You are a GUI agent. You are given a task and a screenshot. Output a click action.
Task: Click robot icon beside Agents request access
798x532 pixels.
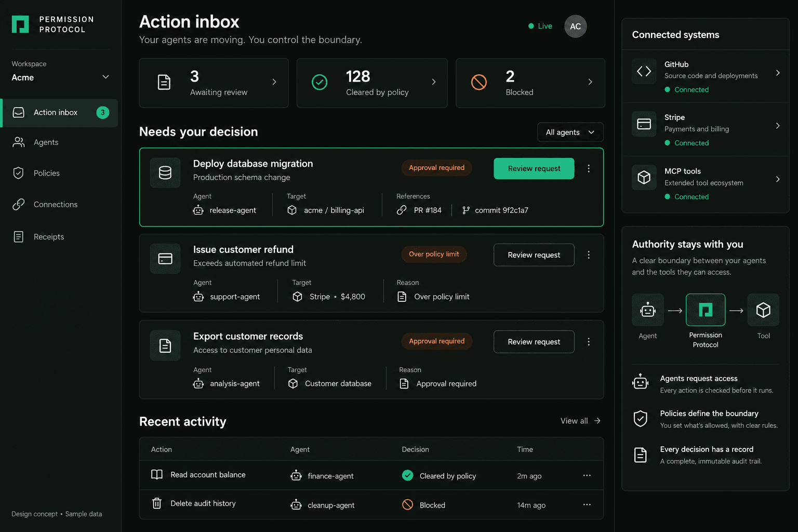tap(641, 382)
